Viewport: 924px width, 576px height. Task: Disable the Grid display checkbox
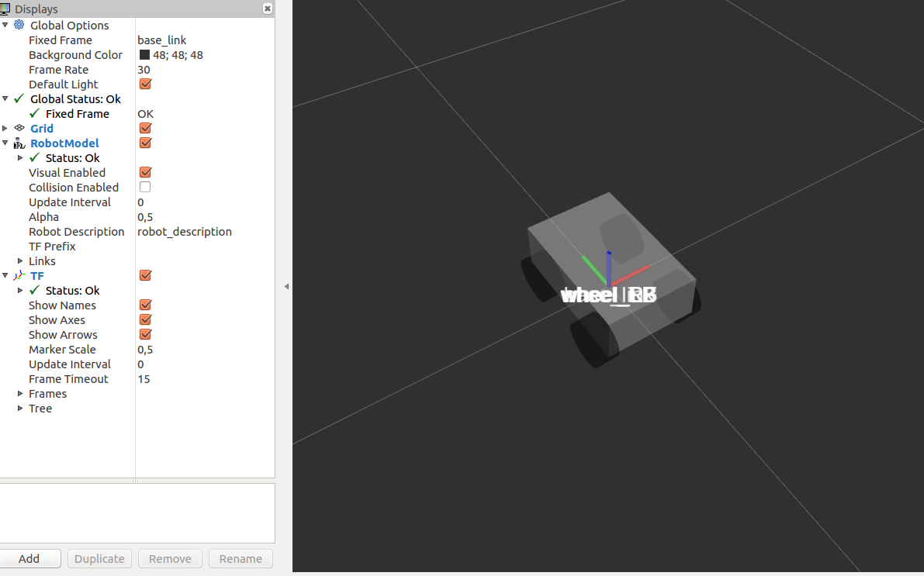(145, 128)
